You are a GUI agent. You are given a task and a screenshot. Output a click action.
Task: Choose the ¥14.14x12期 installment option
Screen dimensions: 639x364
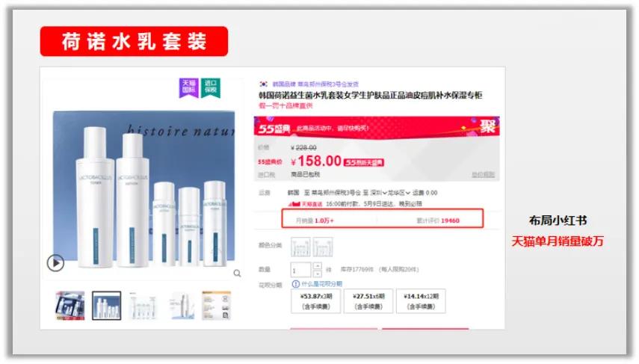tap(421, 301)
